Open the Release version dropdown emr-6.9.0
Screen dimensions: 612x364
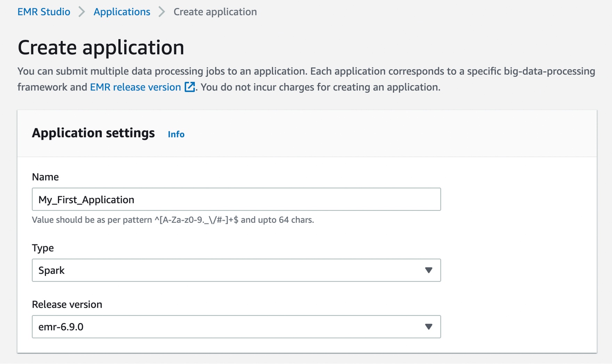(x=236, y=327)
